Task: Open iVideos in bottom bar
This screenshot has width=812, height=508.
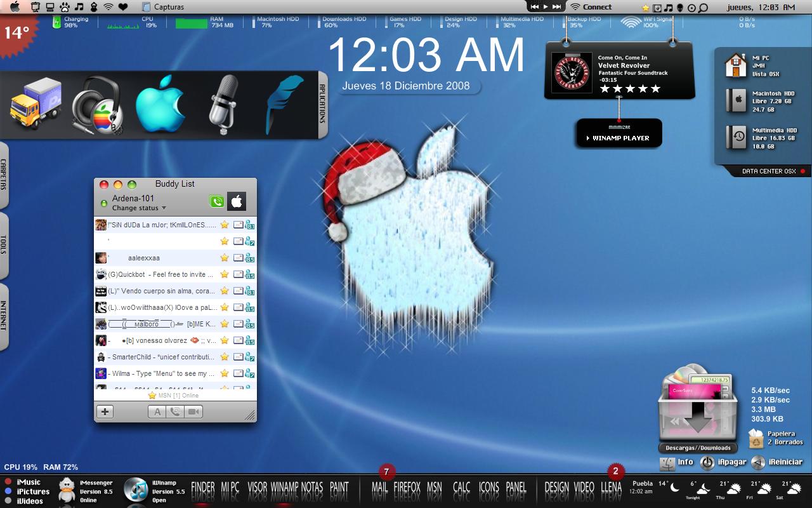Action: coord(30,501)
